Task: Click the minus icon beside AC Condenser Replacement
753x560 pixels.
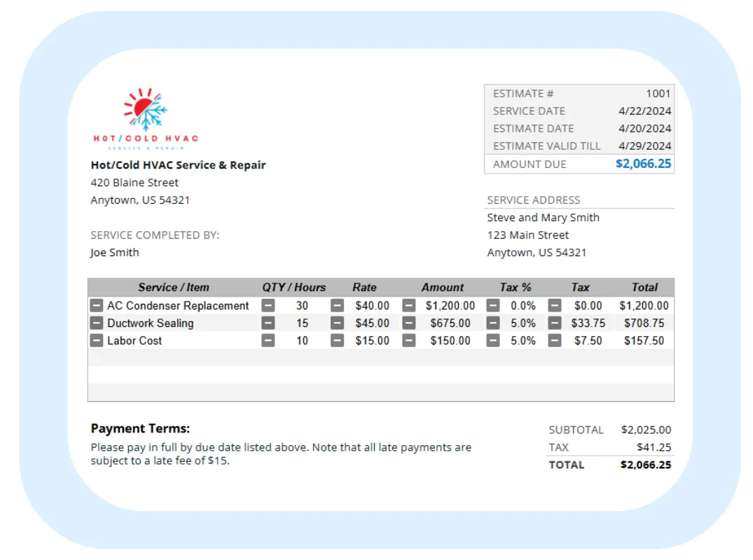Action: pyautogui.click(x=97, y=305)
